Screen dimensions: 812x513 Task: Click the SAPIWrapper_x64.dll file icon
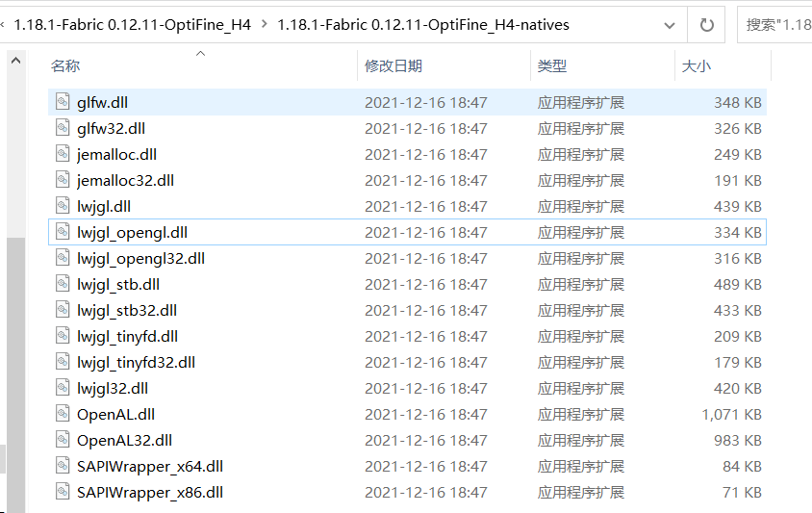click(63, 465)
